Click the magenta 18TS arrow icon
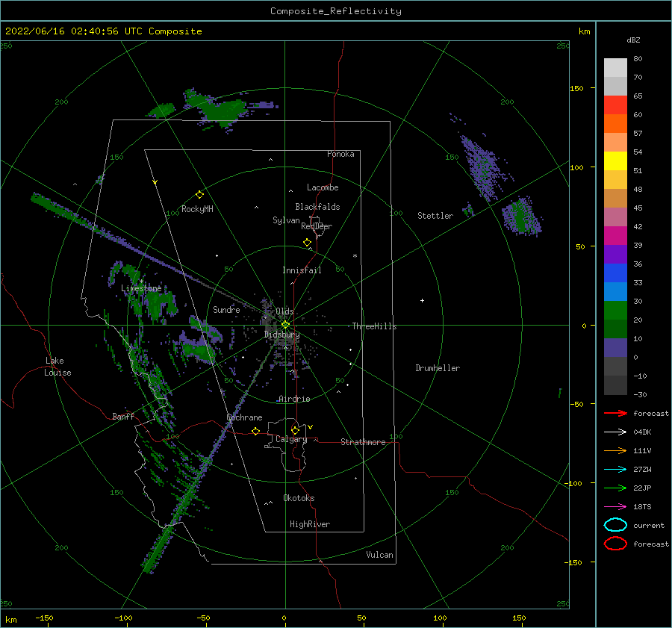This screenshot has width=672, height=628. click(x=615, y=507)
